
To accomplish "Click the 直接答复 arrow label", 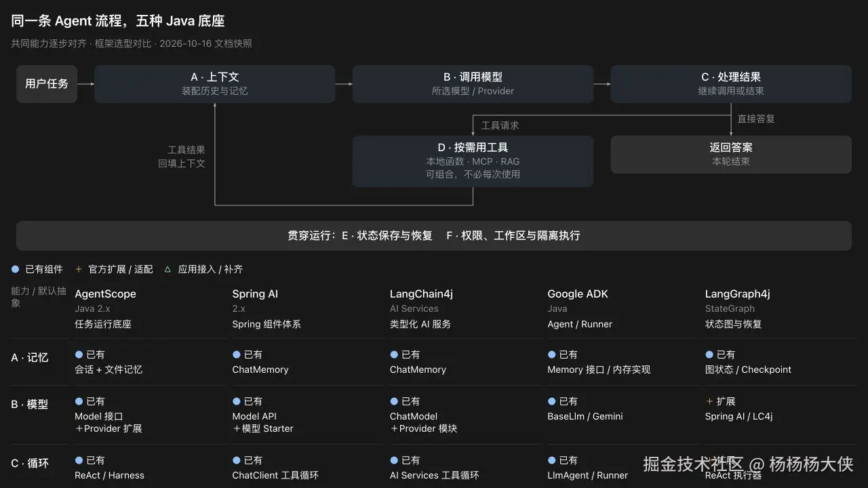I will (756, 119).
